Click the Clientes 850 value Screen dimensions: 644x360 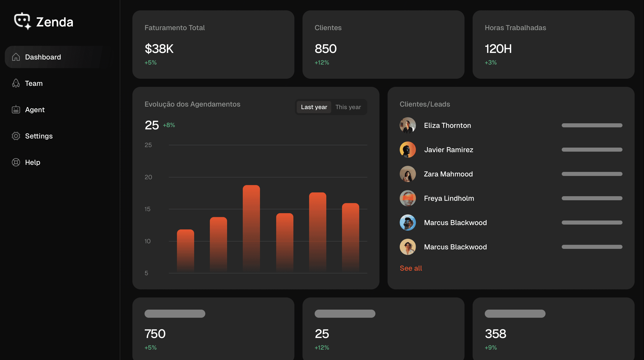pos(326,49)
